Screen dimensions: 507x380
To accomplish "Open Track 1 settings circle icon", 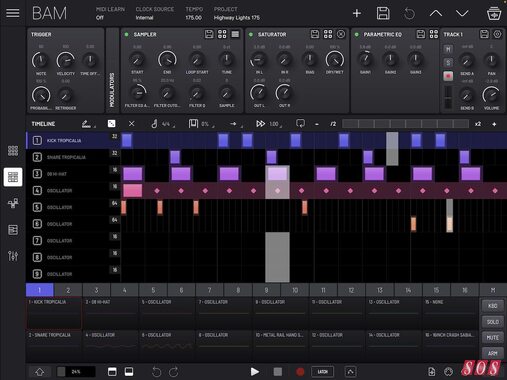I will coord(497,34).
